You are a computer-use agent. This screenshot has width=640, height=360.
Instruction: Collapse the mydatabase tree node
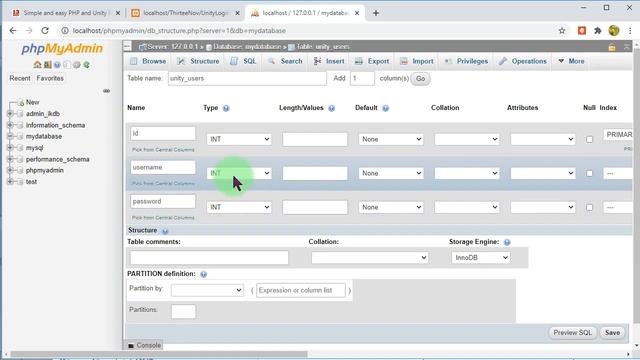click(10, 136)
